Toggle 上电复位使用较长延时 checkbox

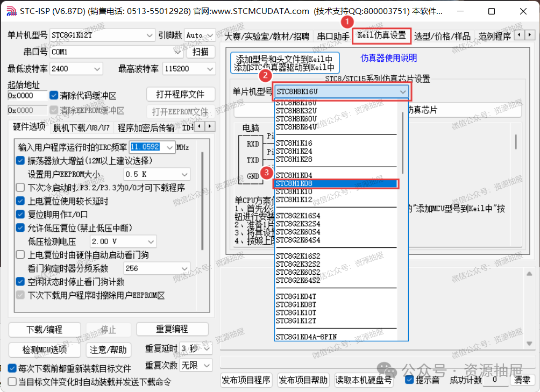pyautogui.click(x=20, y=201)
